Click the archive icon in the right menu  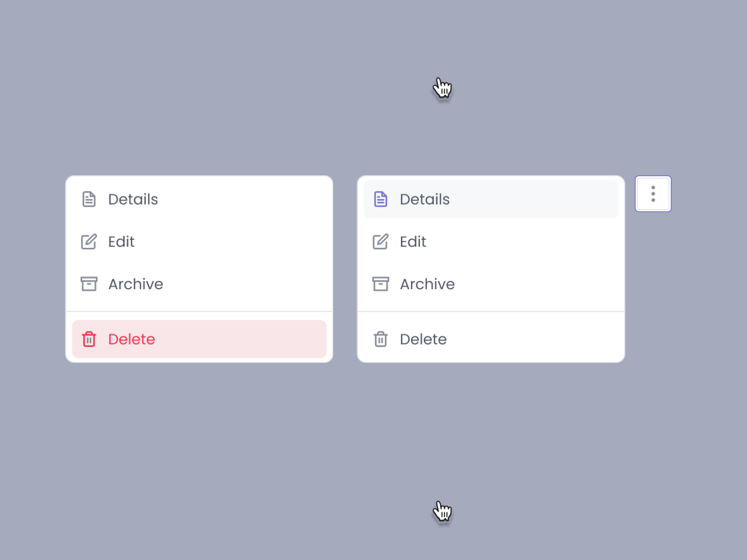click(381, 284)
